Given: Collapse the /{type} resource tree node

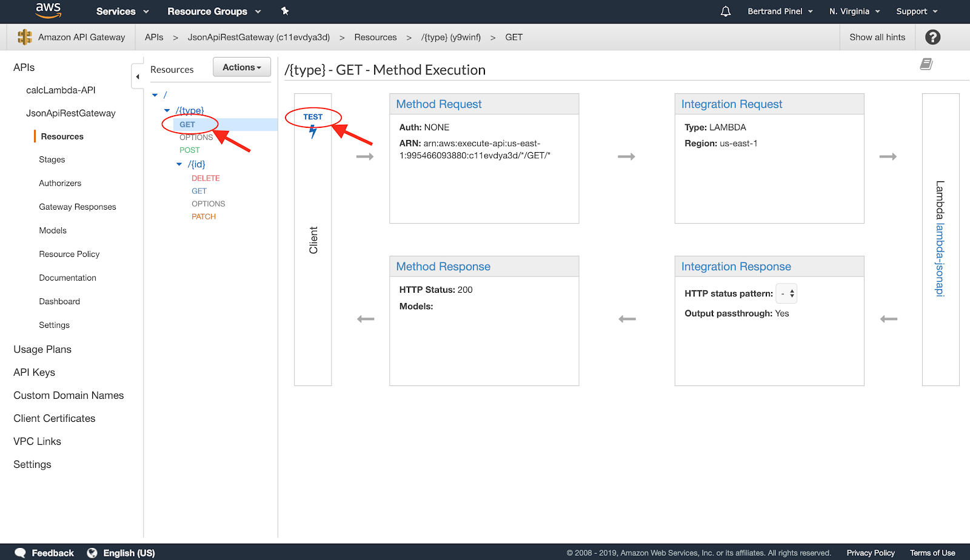Looking at the screenshot, I should point(167,110).
